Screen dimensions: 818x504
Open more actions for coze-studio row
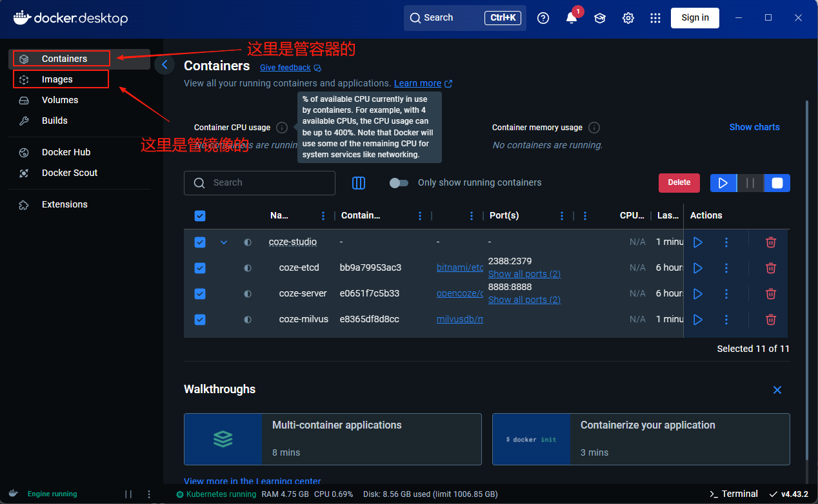pyautogui.click(x=726, y=242)
